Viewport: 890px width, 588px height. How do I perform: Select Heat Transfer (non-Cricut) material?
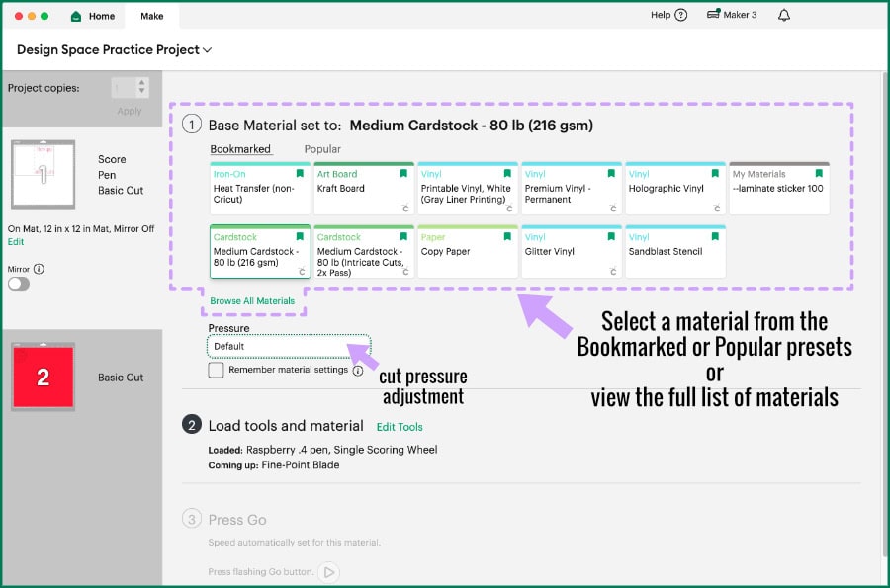260,188
